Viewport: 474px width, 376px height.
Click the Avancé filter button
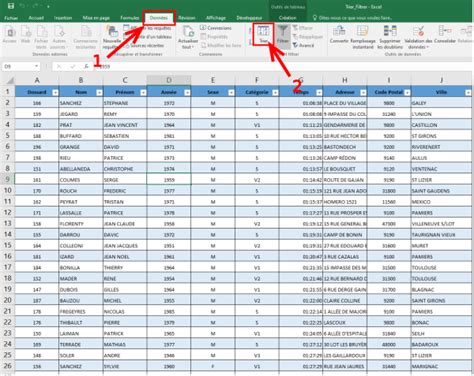click(x=303, y=45)
